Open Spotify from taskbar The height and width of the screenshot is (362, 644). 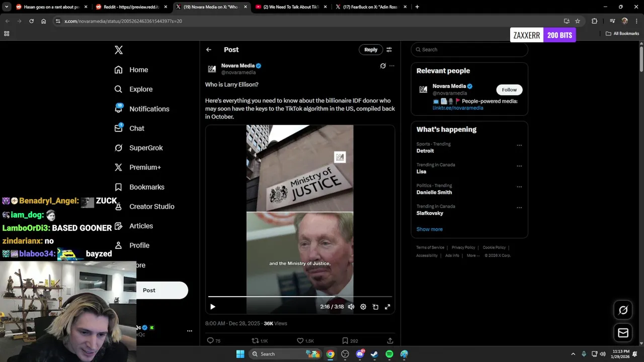pyautogui.click(x=389, y=354)
